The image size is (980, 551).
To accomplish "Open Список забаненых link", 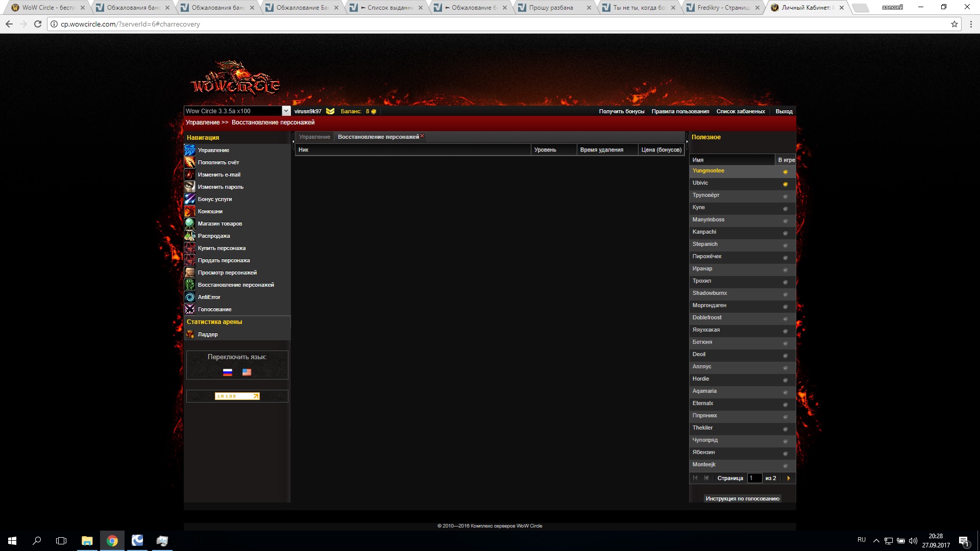I will [x=740, y=111].
